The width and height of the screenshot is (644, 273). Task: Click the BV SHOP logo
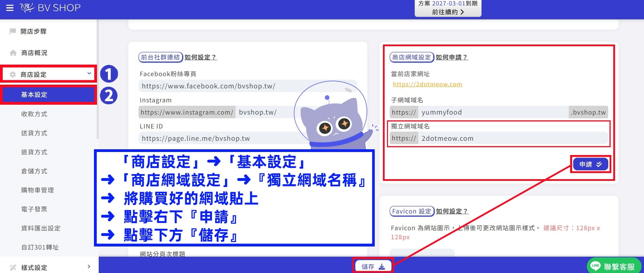click(50, 8)
